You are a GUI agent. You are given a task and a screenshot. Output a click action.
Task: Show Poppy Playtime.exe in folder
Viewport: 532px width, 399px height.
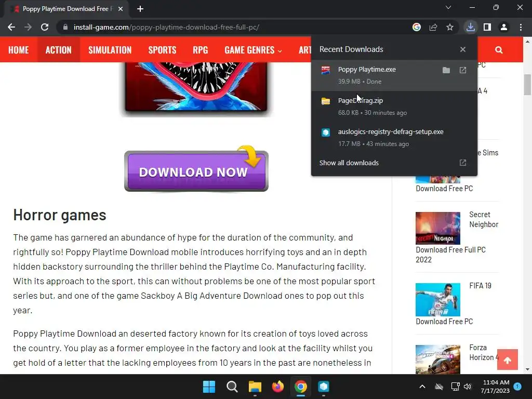(x=446, y=70)
